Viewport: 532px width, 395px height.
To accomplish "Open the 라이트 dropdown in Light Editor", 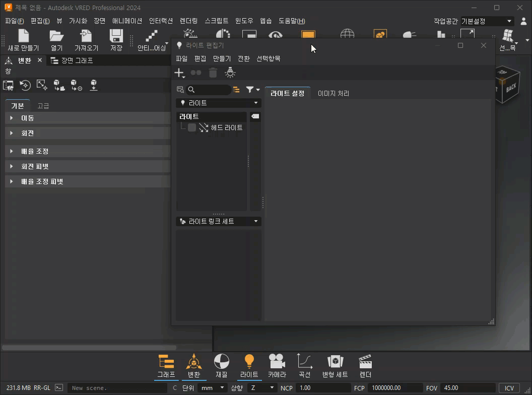I will (x=219, y=103).
